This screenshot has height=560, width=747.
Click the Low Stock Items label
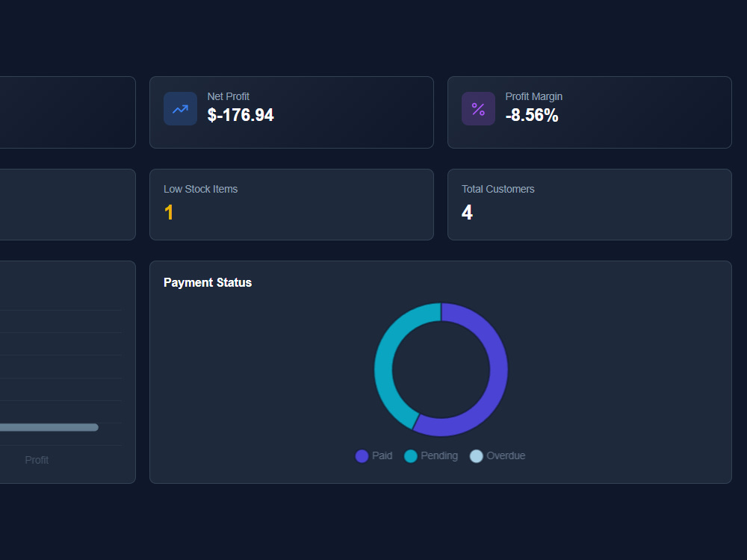(x=200, y=189)
